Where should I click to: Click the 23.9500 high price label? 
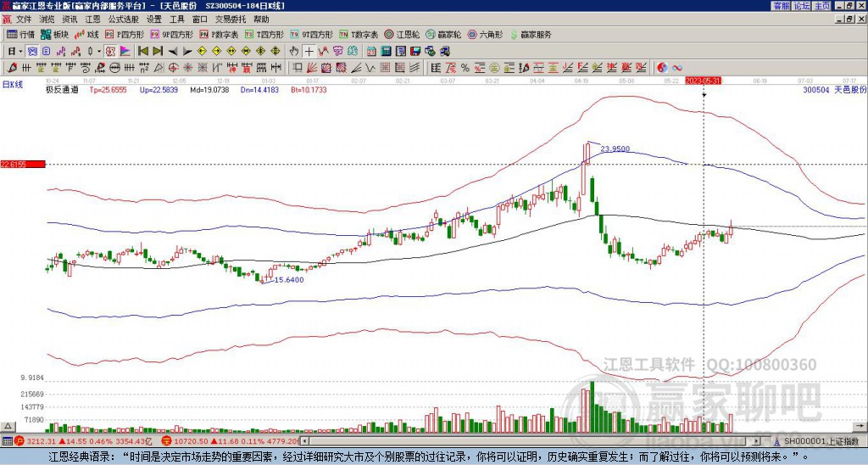(x=615, y=148)
